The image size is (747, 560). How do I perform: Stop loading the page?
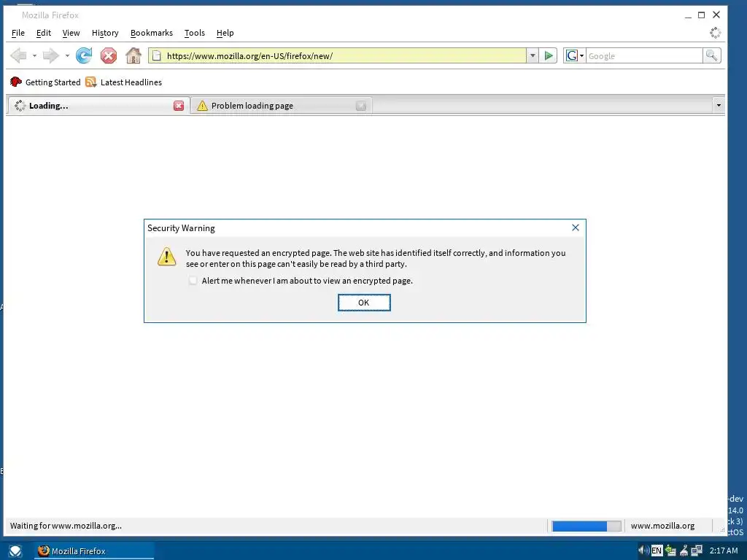coord(109,55)
